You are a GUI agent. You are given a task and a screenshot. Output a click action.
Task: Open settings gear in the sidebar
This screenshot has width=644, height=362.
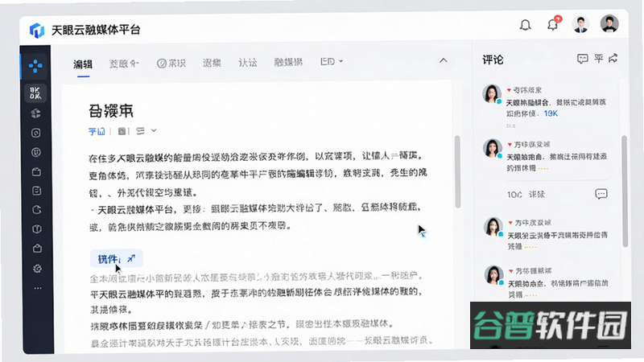(x=37, y=269)
